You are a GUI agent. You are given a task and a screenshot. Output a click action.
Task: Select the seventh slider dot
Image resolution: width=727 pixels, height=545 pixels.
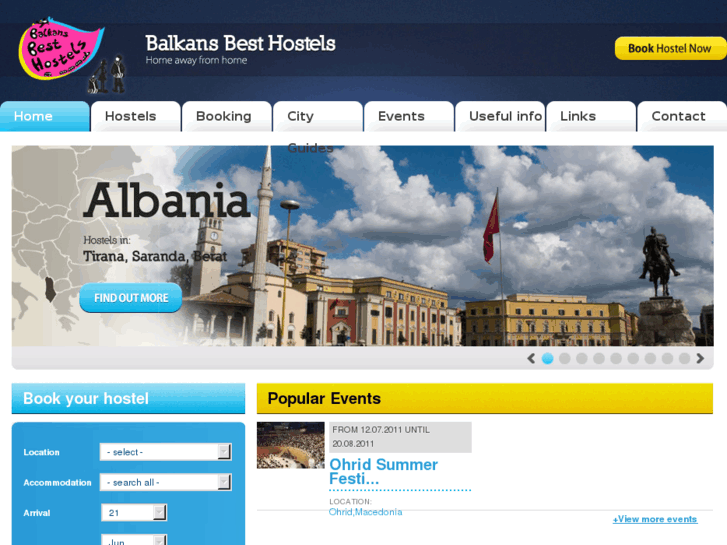coord(650,359)
